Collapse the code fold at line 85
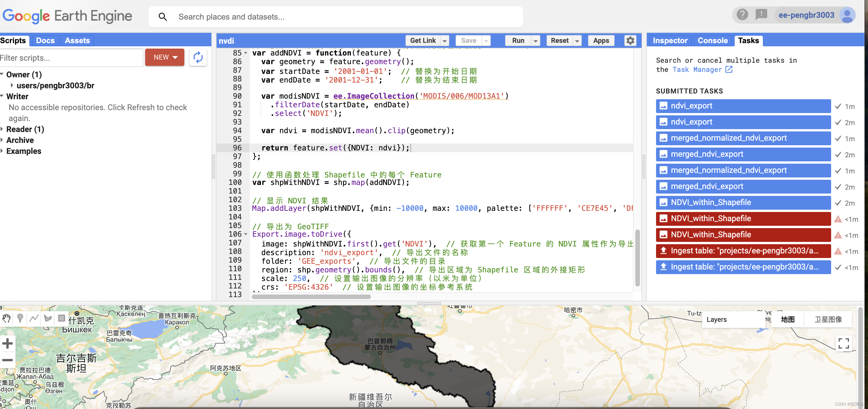Image resolution: width=868 pixels, height=409 pixels. click(246, 53)
